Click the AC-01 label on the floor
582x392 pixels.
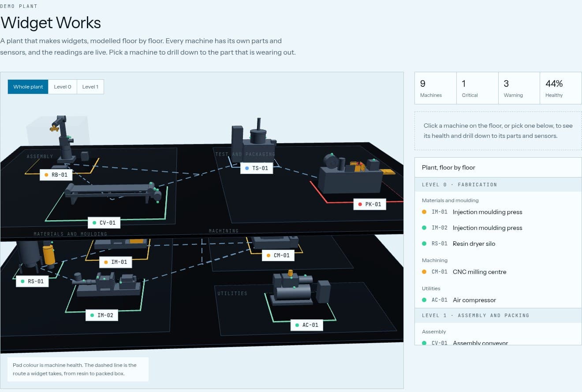point(307,325)
